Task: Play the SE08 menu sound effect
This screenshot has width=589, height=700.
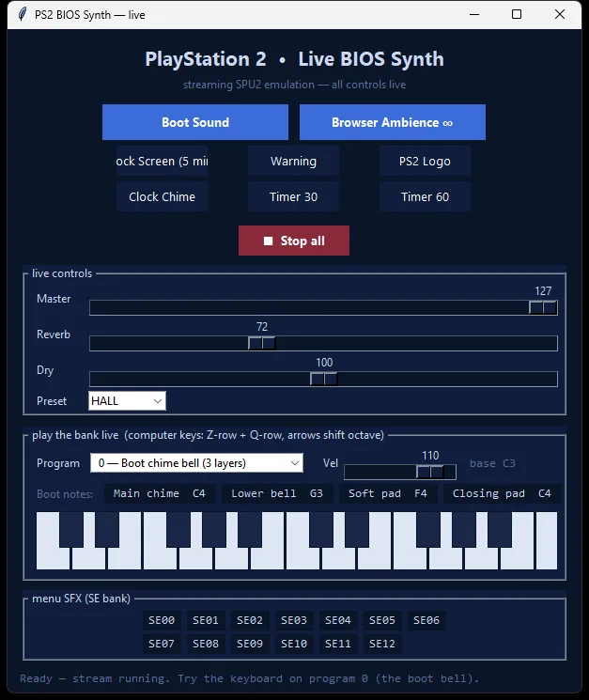Action: (x=206, y=645)
